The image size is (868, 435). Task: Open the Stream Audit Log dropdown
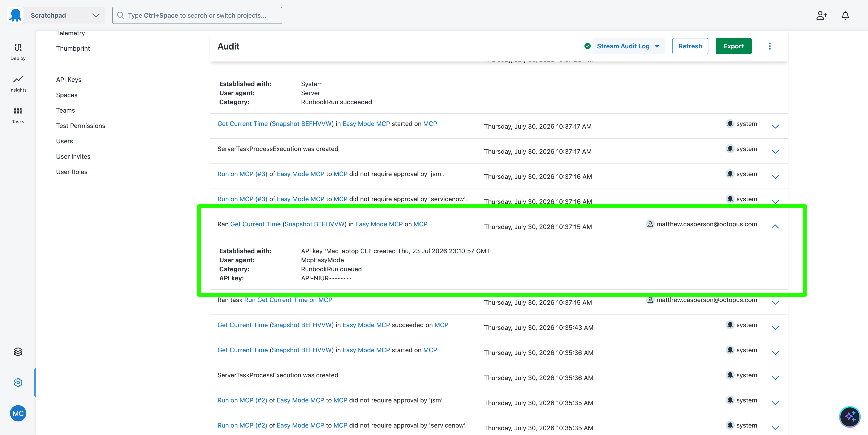628,46
